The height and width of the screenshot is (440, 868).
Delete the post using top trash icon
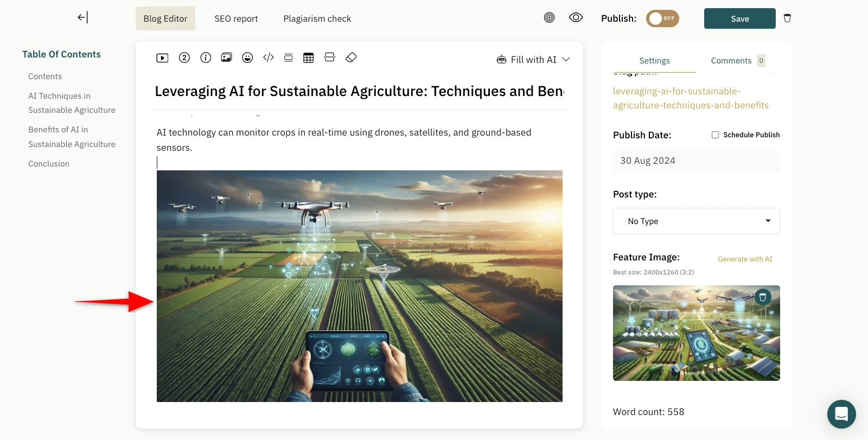tap(787, 18)
